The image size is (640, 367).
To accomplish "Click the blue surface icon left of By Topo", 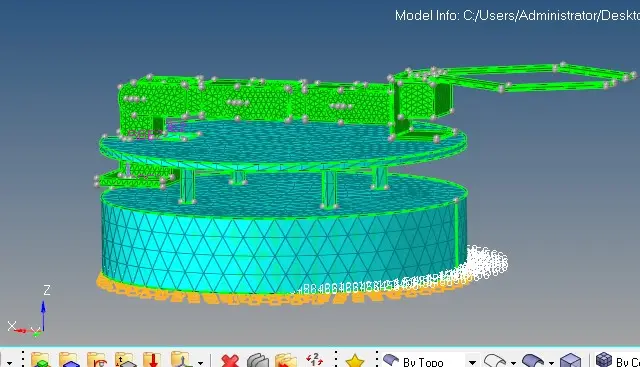I will pos(391,361).
